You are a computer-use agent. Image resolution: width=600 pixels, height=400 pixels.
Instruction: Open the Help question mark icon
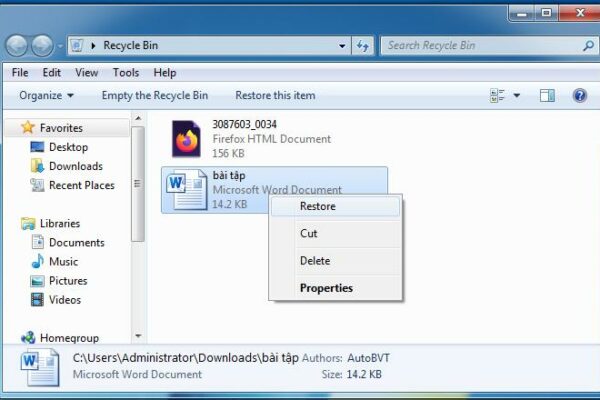(x=580, y=95)
